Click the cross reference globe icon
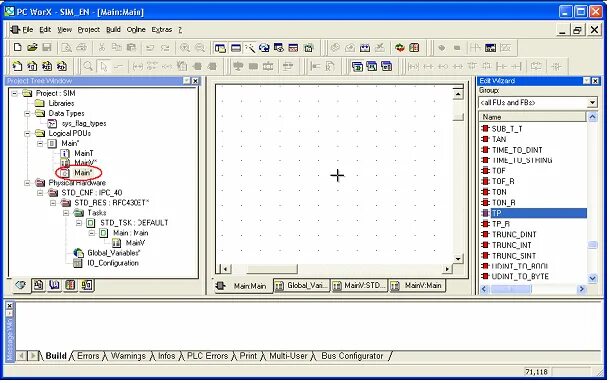 [x=264, y=48]
